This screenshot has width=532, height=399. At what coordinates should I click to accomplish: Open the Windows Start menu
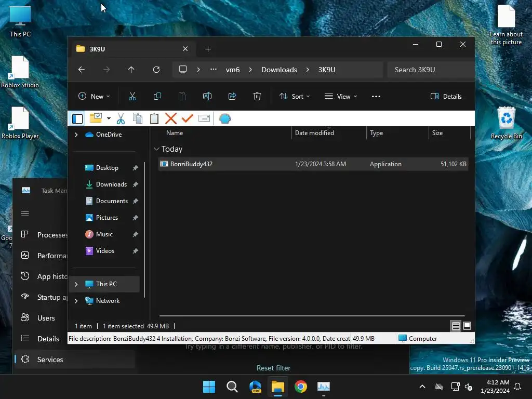point(209,387)
